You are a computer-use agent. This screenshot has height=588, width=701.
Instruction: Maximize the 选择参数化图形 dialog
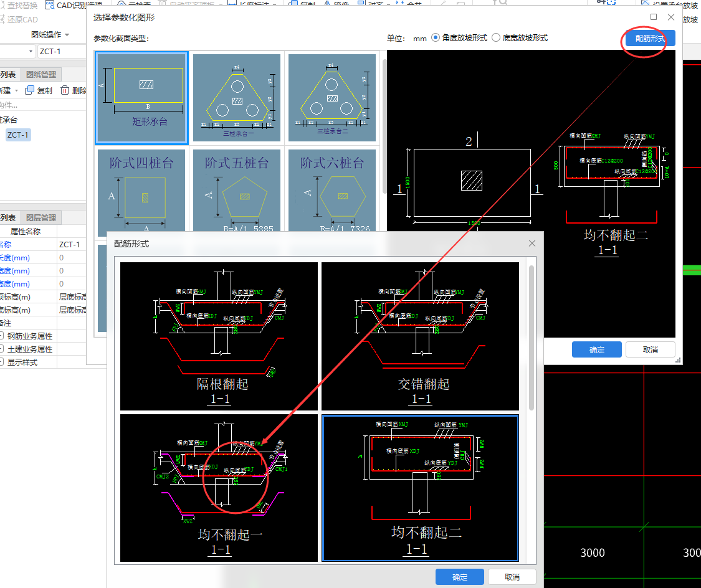coord(654,17)
